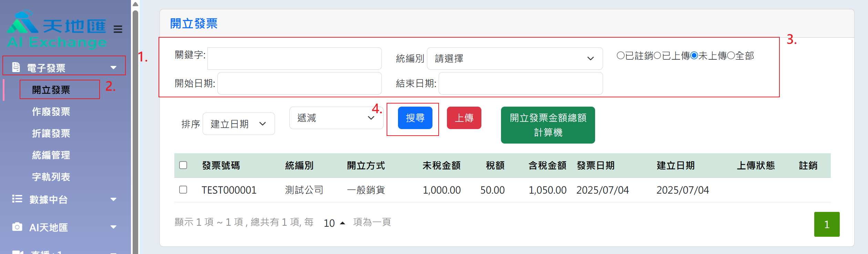Click the hamburger menu icon beside the logo
The image size is (868, 254).
[118, 29]
